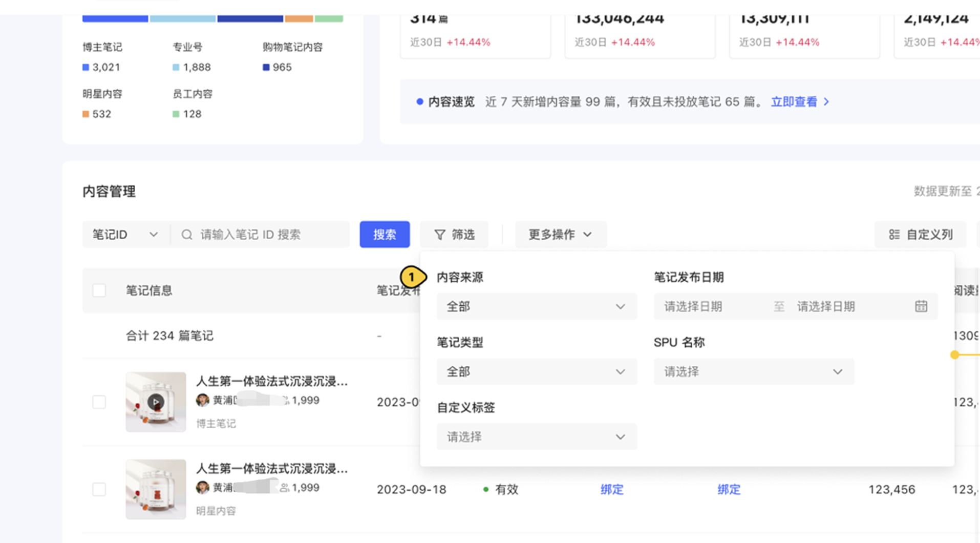
Task: Open the 筛选 filter panel
Action: pyautogui.click(x=454, y=234)
